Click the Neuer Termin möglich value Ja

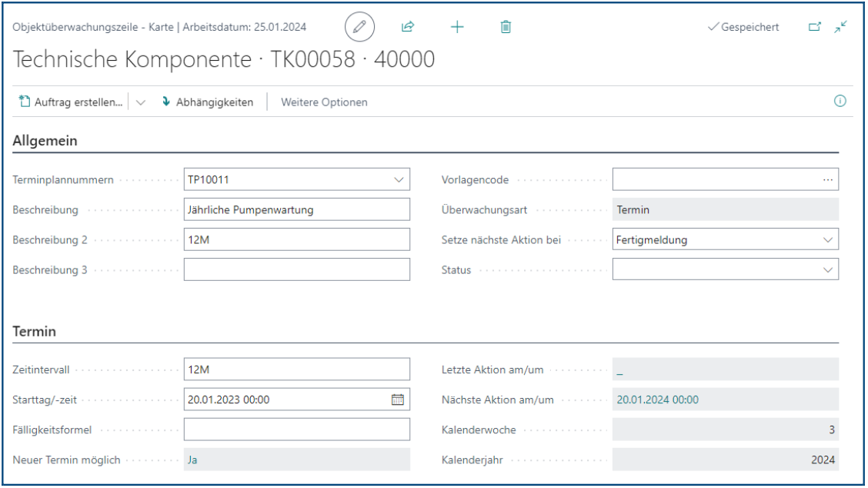[192, 460]
